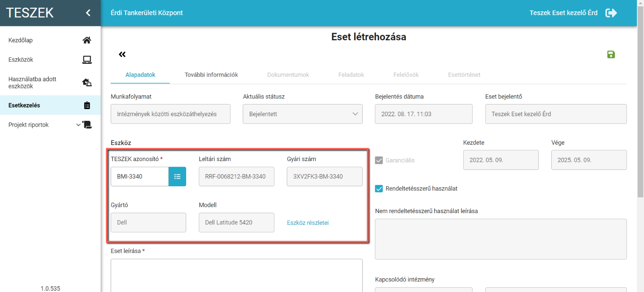
Task: Open Projekt riportok in the sidebar
Action: (50, 125)
